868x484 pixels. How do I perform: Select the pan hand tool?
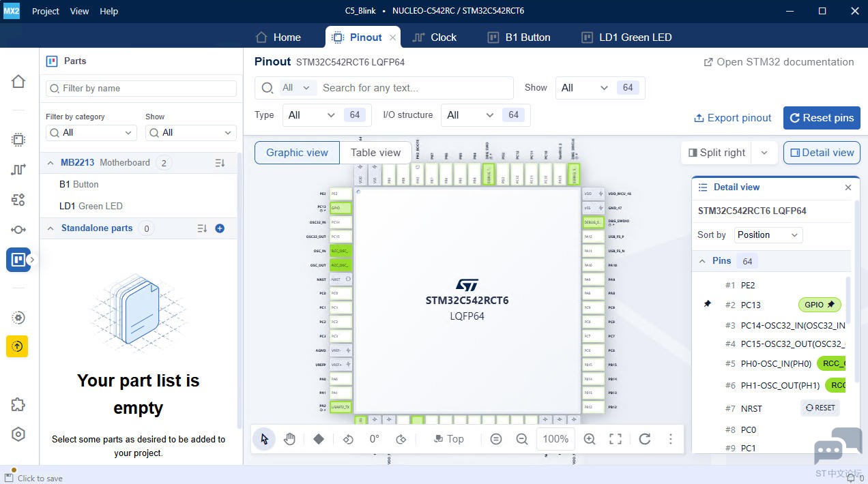pos(289,439)
